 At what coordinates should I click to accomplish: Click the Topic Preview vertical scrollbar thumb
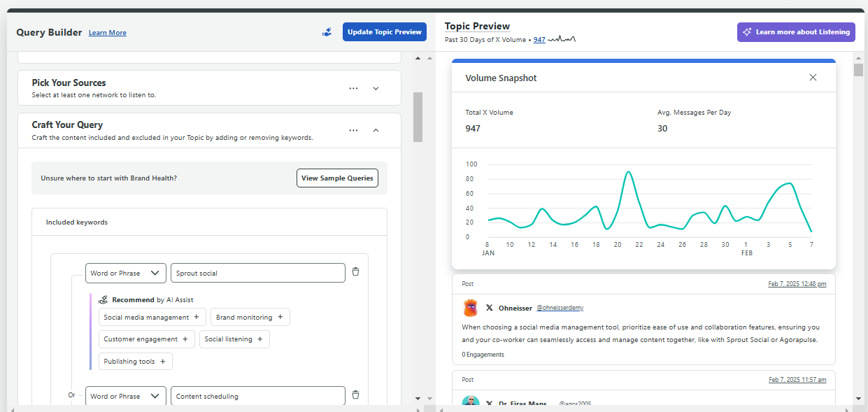click(x=858, y=69)
